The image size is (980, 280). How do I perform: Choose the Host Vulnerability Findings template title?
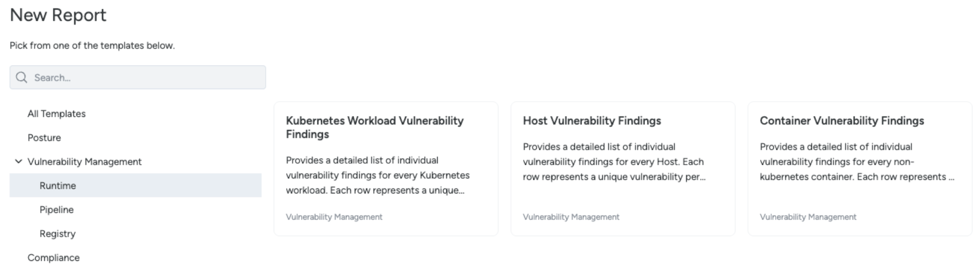(x=592, y=121)
